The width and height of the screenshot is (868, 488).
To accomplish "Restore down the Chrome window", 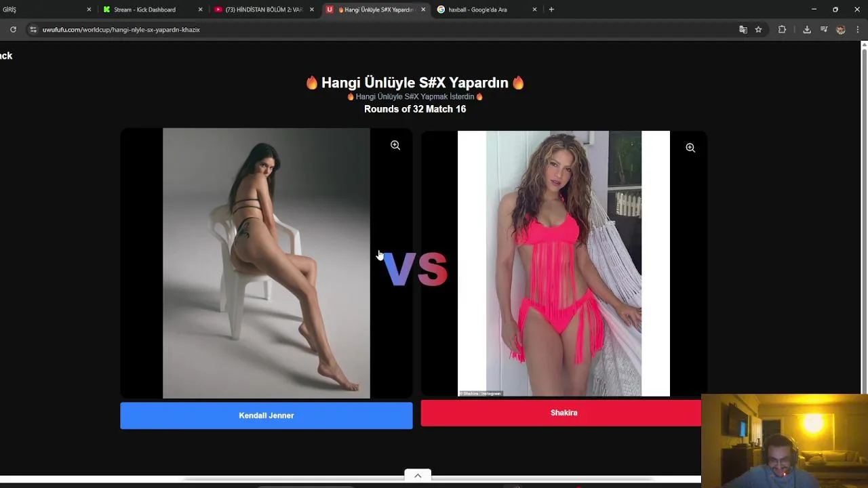I will [x=835, y=9].
